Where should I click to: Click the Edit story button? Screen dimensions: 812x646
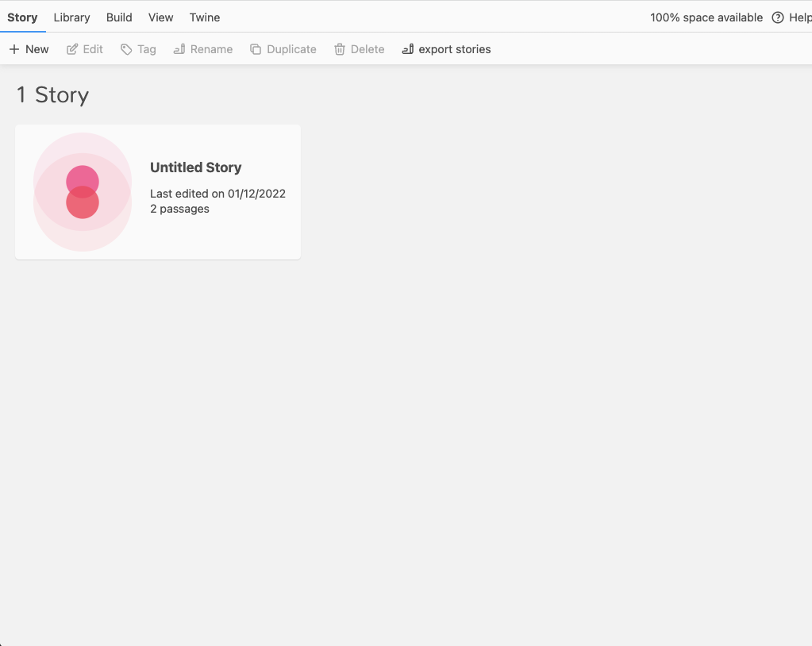pyautogui.click(x=85, y=49)
